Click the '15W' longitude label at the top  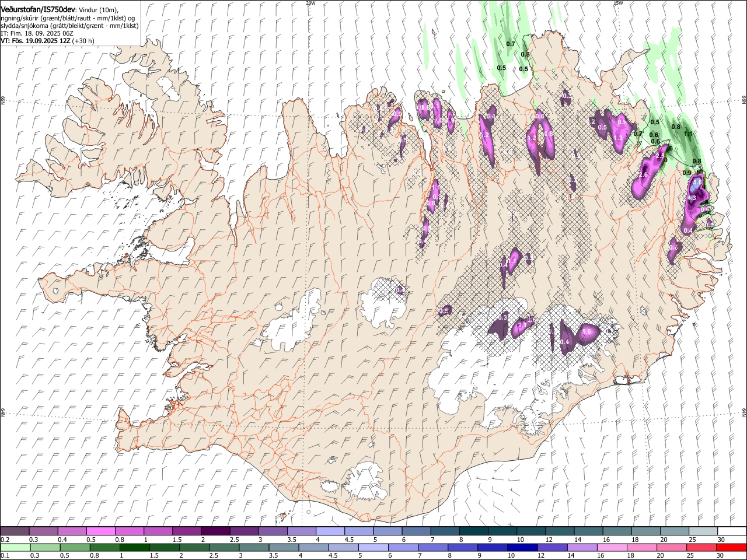[619, 3]
